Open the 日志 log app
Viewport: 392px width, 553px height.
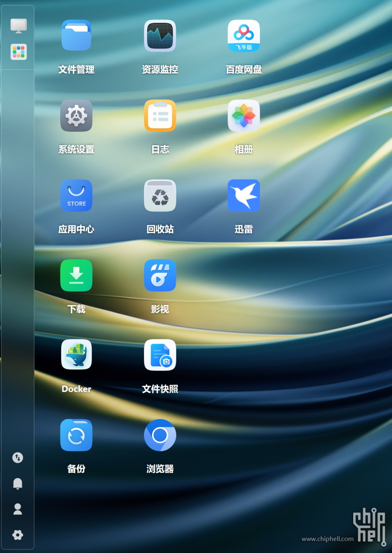160,116
